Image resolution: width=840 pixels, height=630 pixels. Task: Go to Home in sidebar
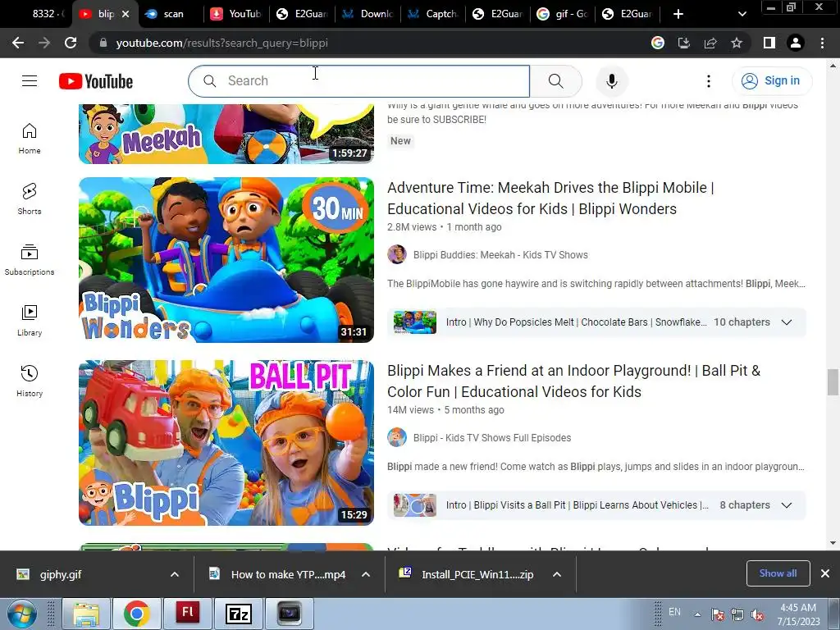30,139
